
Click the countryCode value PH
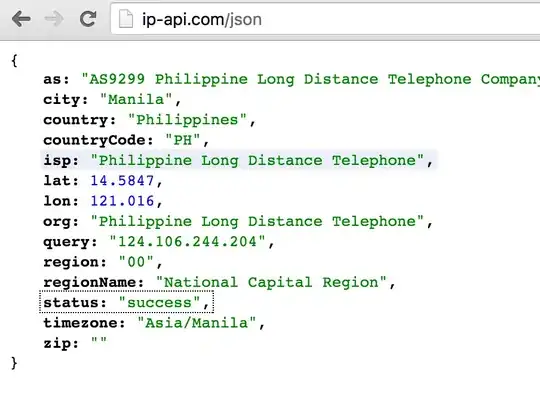point(183,140)
